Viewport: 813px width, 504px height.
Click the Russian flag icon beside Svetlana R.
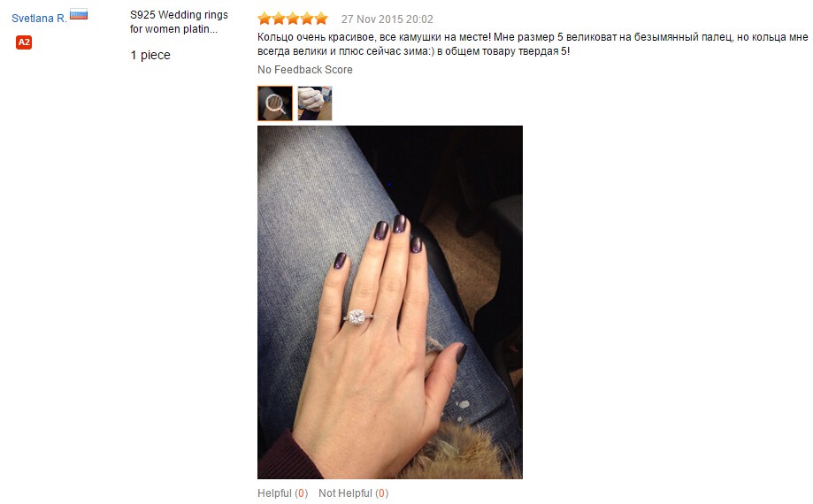pyautogui.click(x=79, y=14)
